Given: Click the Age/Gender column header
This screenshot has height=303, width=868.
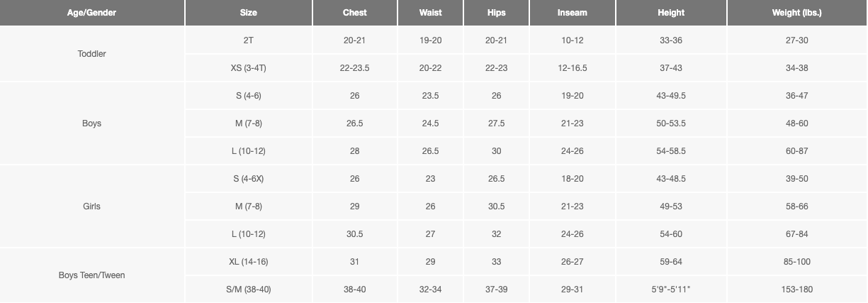Looking at the screenshot, I should [92, 13].
